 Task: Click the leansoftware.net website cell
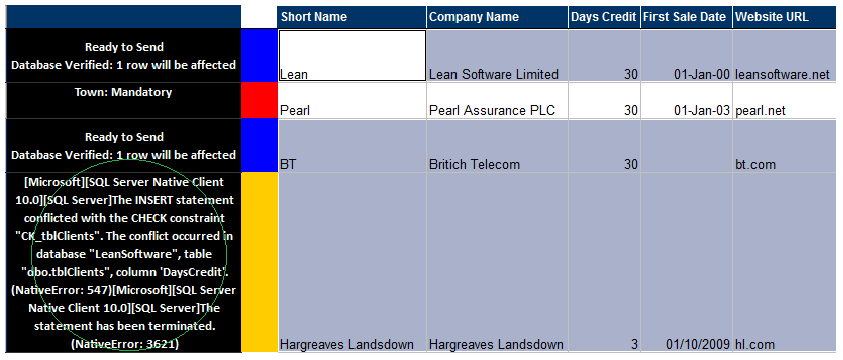tap(787, 55)
